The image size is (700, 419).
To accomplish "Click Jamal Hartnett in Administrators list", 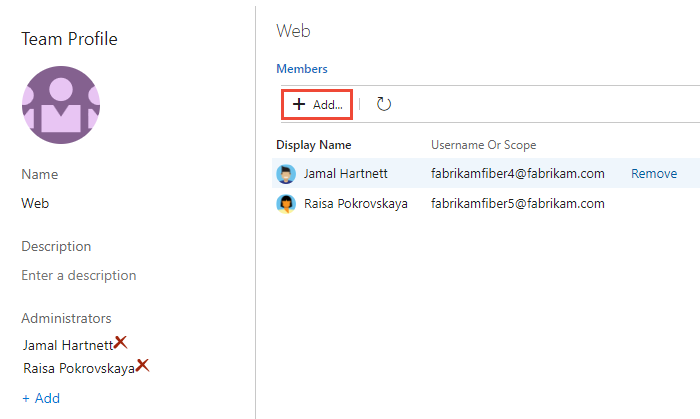I will click(67, 345).
